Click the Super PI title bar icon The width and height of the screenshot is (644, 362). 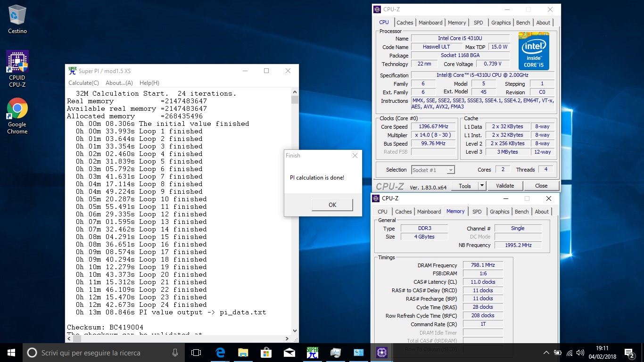click(72, 71)
